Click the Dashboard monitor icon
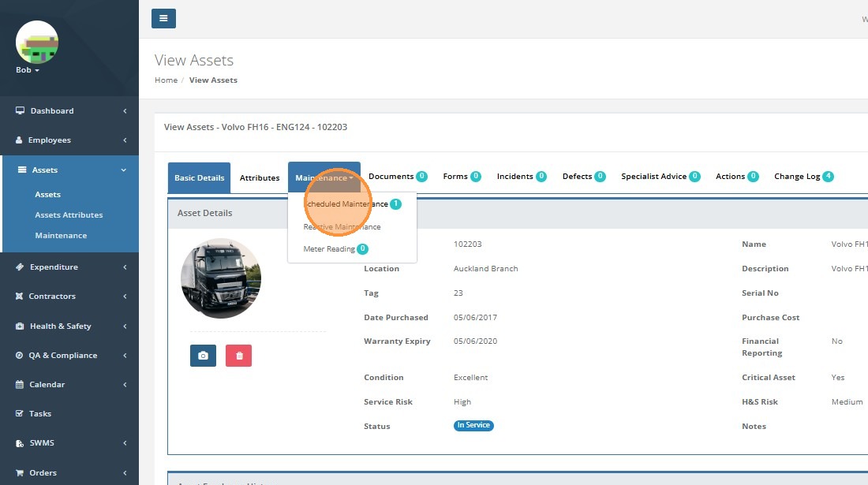Viewport: 868px width, 485px height. pyautogui.click(x=20, y=110)
